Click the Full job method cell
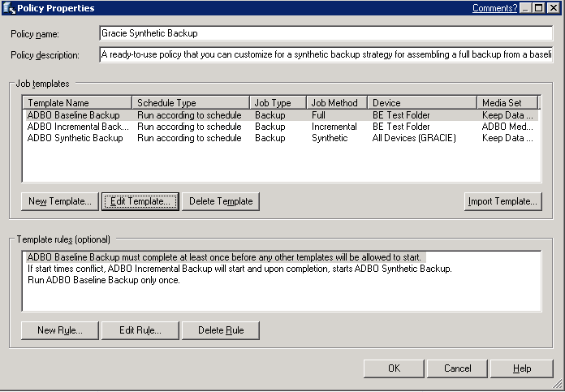The image size is (565, 392). 318,115
